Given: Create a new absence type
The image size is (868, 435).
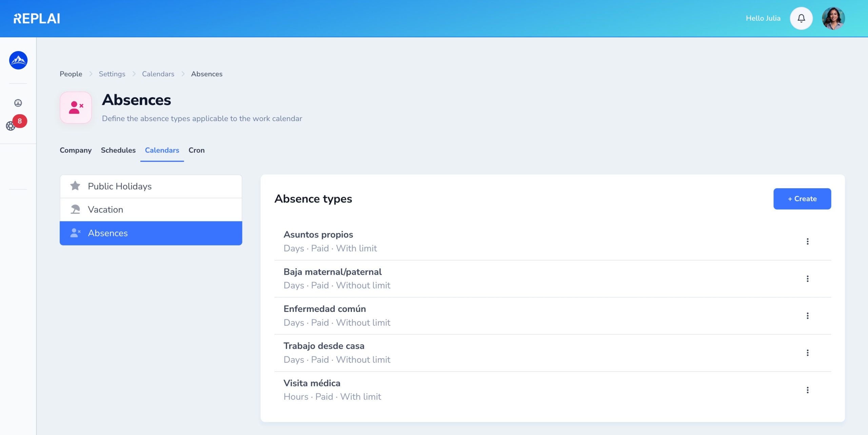Looking at the screenshot, I should 802,199.
